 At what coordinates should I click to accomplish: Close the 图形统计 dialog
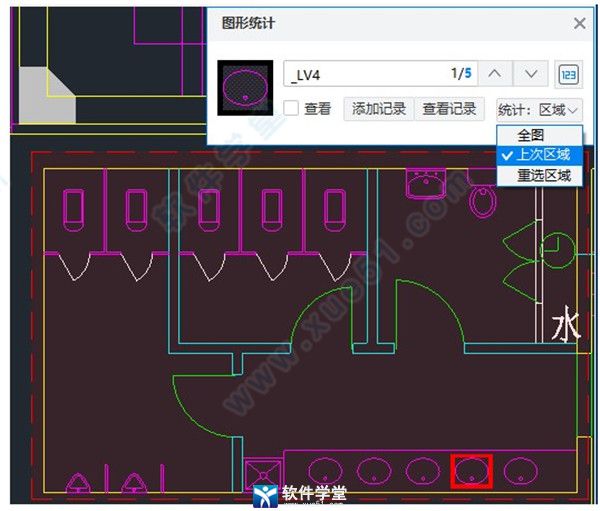579,23
